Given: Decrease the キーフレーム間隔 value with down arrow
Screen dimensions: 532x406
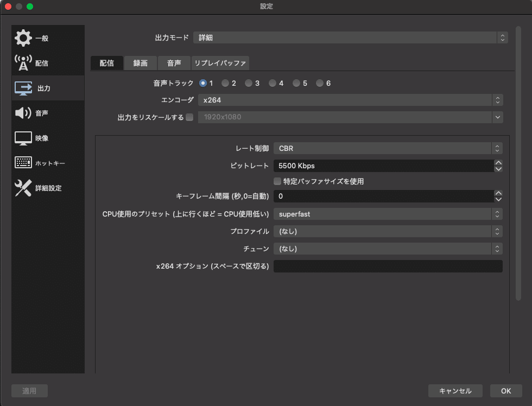Looking at the screenshot, I should [x=498, y=199].
